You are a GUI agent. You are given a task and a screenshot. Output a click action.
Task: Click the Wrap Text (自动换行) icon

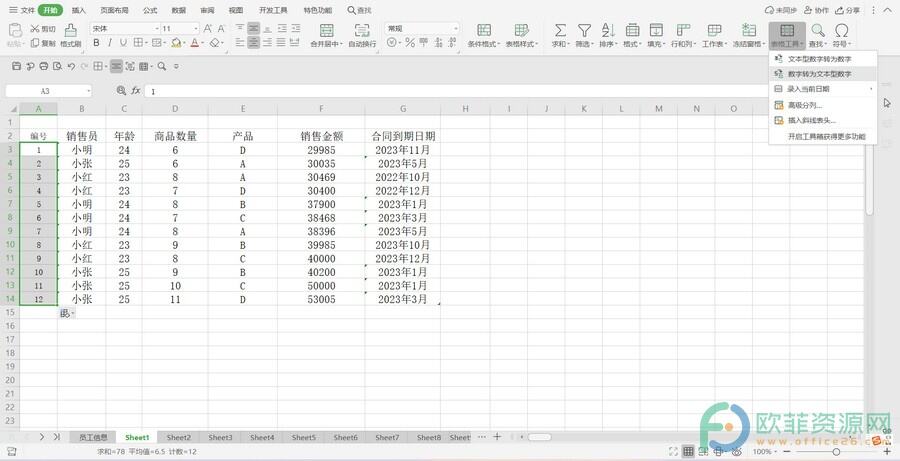[362, 30]
